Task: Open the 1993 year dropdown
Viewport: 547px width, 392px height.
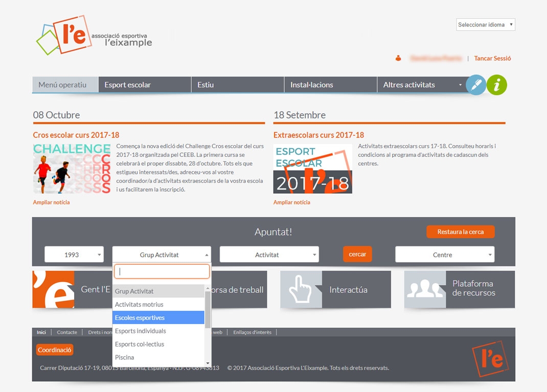Action: [x=74, y=255]
